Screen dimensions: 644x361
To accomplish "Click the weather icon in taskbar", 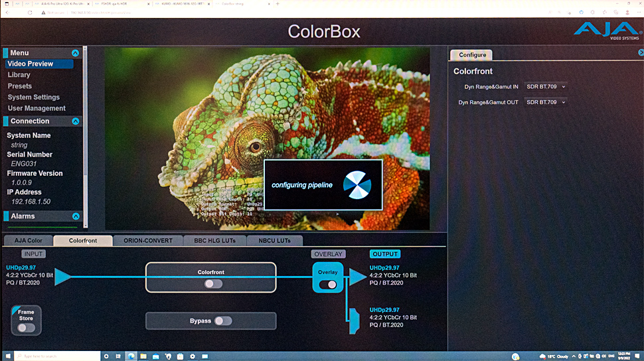I will pos(542,356).
